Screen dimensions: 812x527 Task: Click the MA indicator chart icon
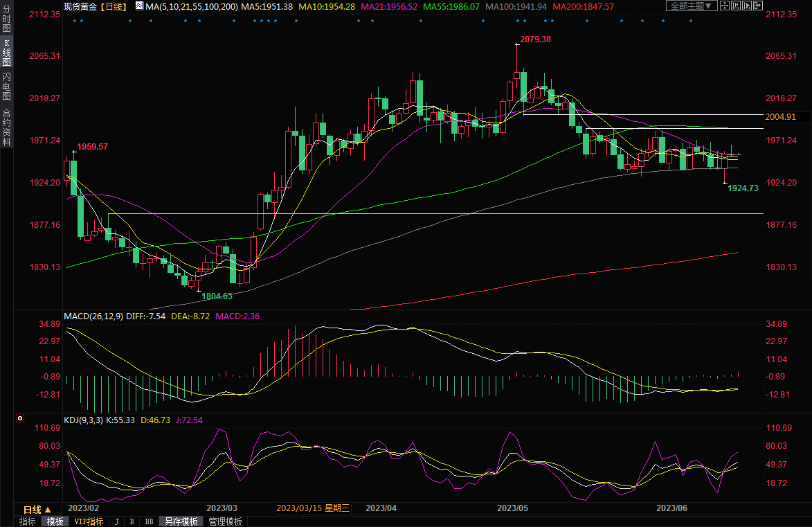[139, 6]
